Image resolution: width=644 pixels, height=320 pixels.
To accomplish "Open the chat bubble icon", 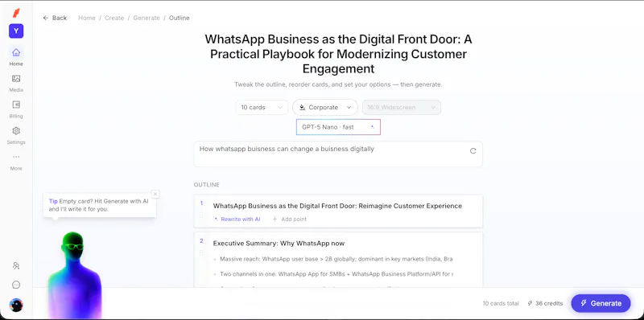I will (16, 285).
